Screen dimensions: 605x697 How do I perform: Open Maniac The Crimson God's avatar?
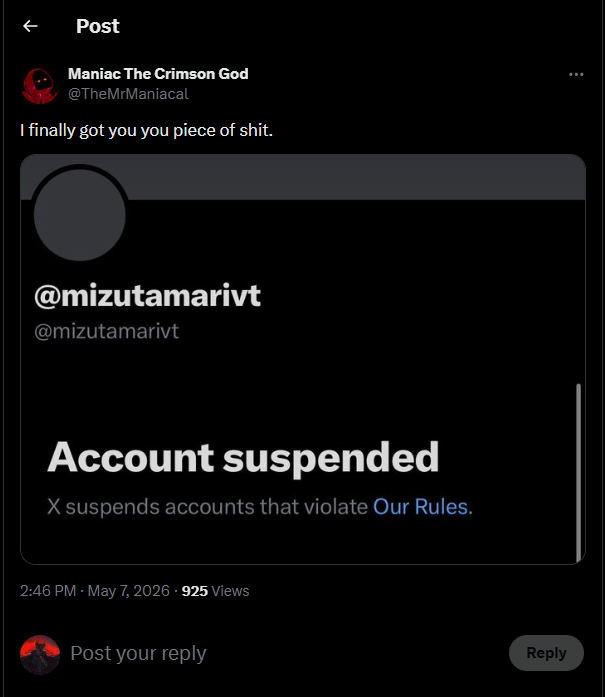point(40,86)
